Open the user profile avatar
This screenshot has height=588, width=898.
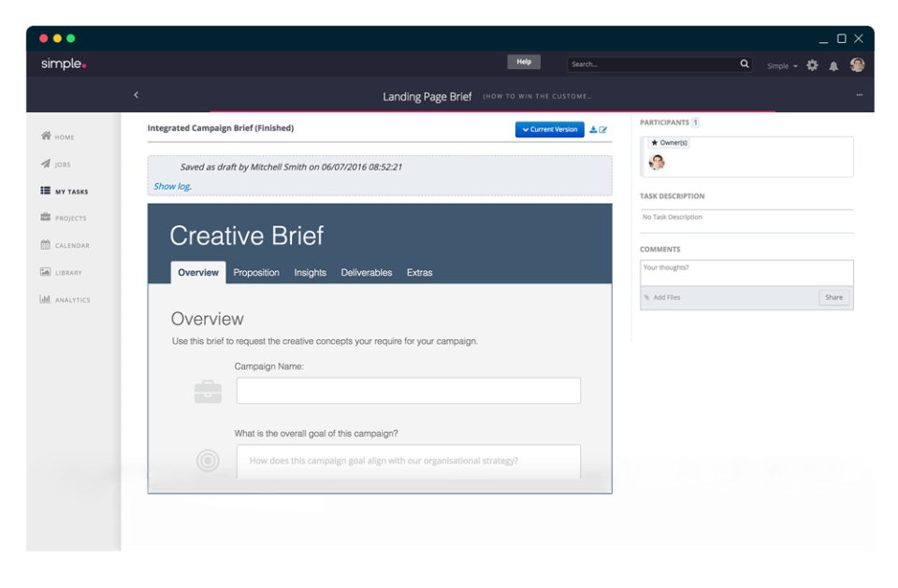click(x=858, y=65)
